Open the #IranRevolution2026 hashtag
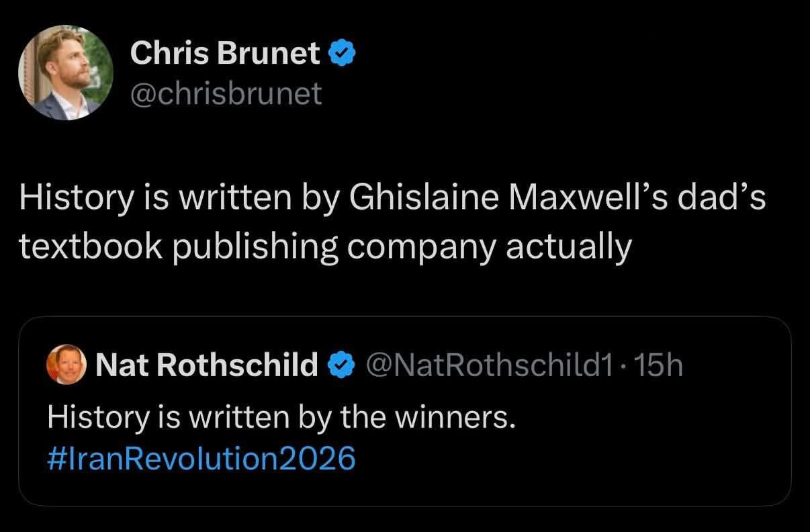This screenshot has height=532, width=810. coord(201,459)
